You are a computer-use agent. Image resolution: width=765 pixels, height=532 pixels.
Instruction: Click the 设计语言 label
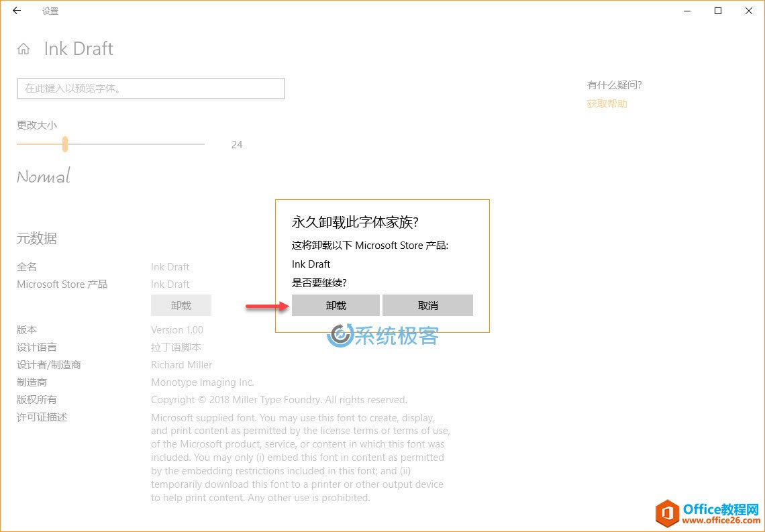[37, 348]
